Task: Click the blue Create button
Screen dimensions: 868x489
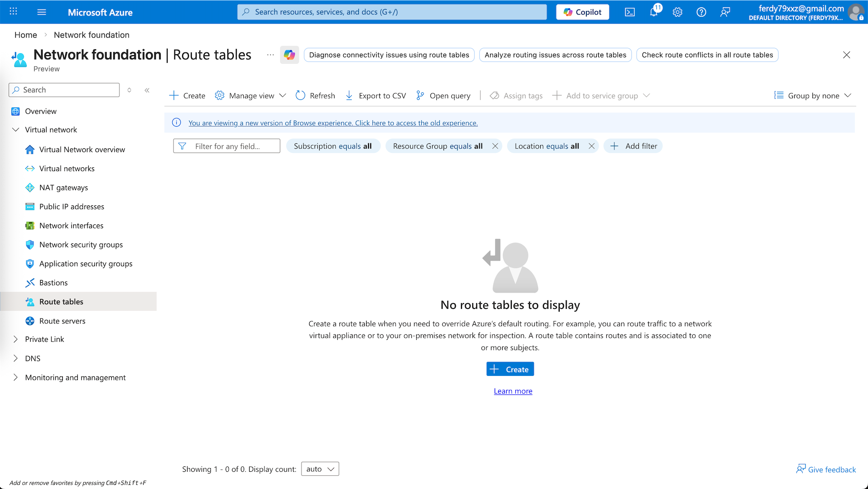Action: [x=510, y=369]
